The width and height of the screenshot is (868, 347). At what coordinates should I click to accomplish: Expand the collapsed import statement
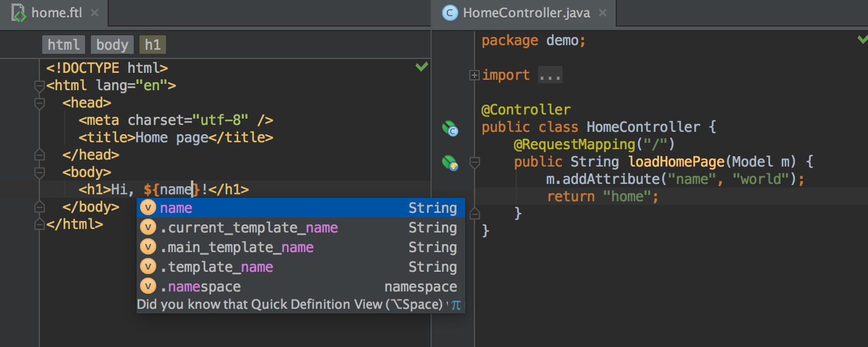(475, 75)
